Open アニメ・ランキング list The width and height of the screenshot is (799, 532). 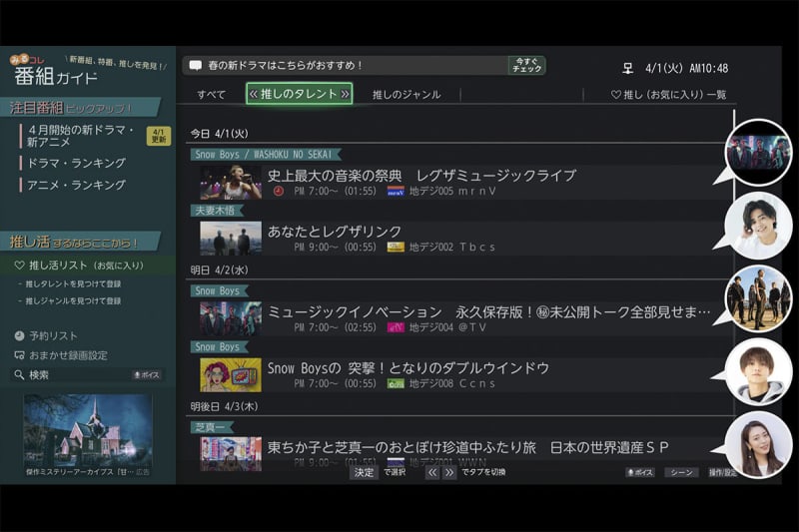(76, 185)
